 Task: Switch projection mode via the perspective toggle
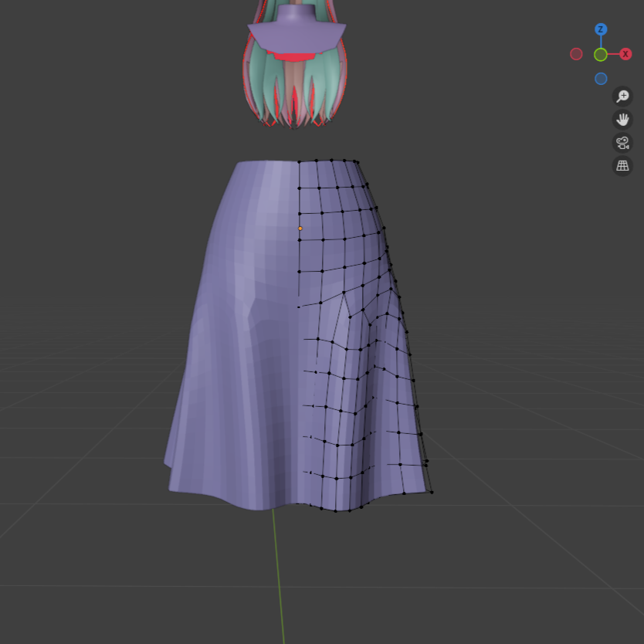tap(622, 165)
